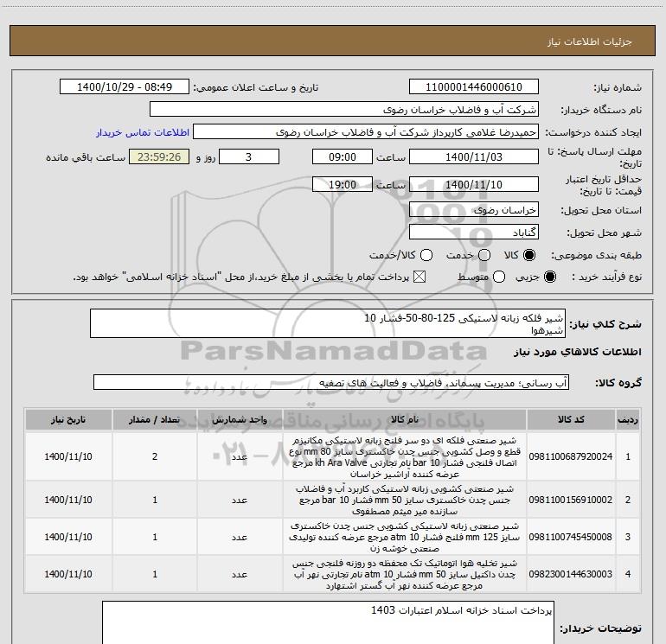Open the اطلاعات تماس خریدار link
Screen dimensions: 666x644
click(x=143, y=132)
